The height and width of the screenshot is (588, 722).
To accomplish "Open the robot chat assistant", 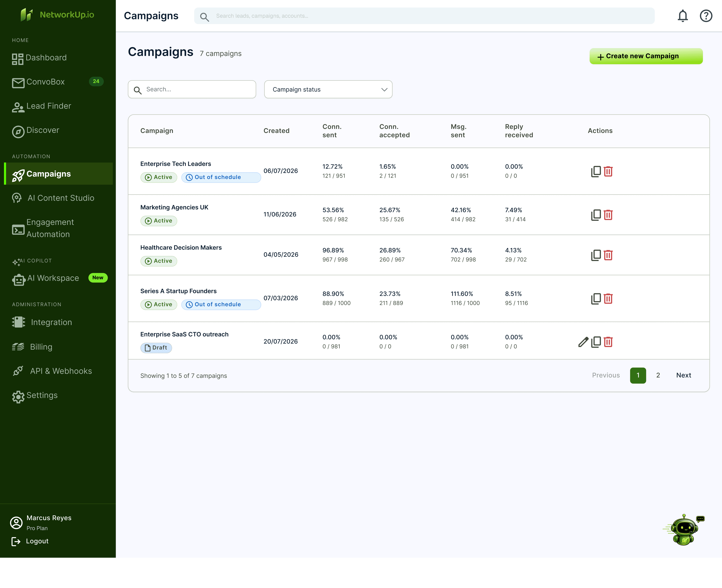I will (x=684, y=529).
